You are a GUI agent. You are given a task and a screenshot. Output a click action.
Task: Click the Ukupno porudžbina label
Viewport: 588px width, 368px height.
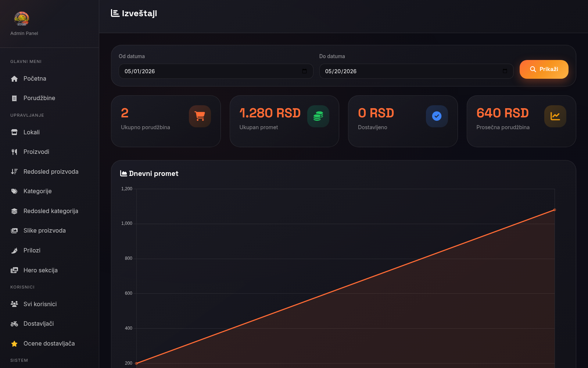[146, 127]
